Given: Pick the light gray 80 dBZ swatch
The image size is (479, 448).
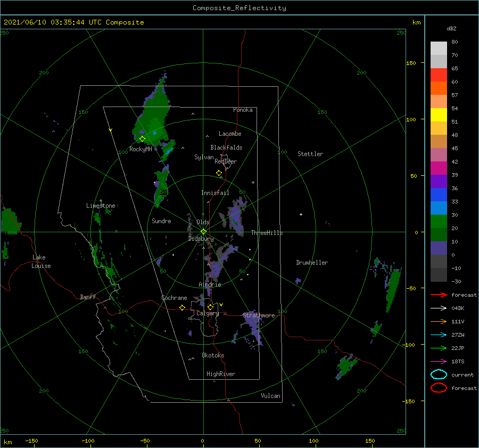Looking at the screenshot, I should (x=439, y=48).
